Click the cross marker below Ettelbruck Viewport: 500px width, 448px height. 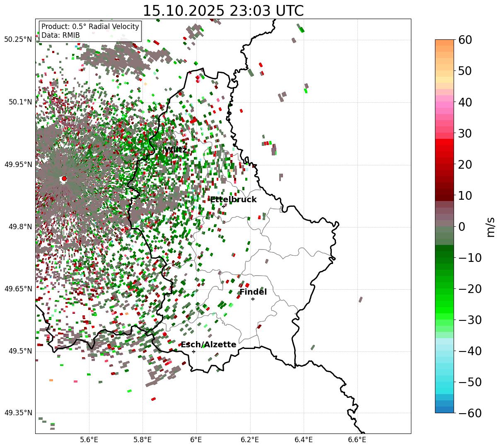pyautogui.click(x=223, y=206)
